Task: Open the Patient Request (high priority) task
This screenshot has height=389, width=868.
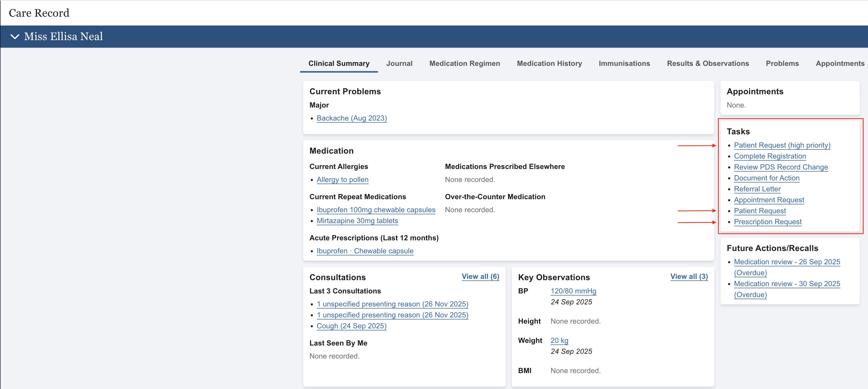Action: coord(782,145)
